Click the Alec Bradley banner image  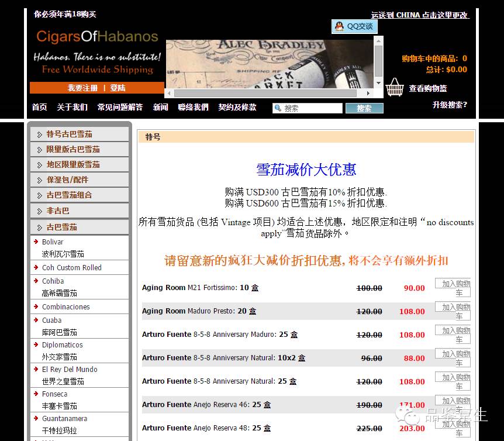[270, 64]
